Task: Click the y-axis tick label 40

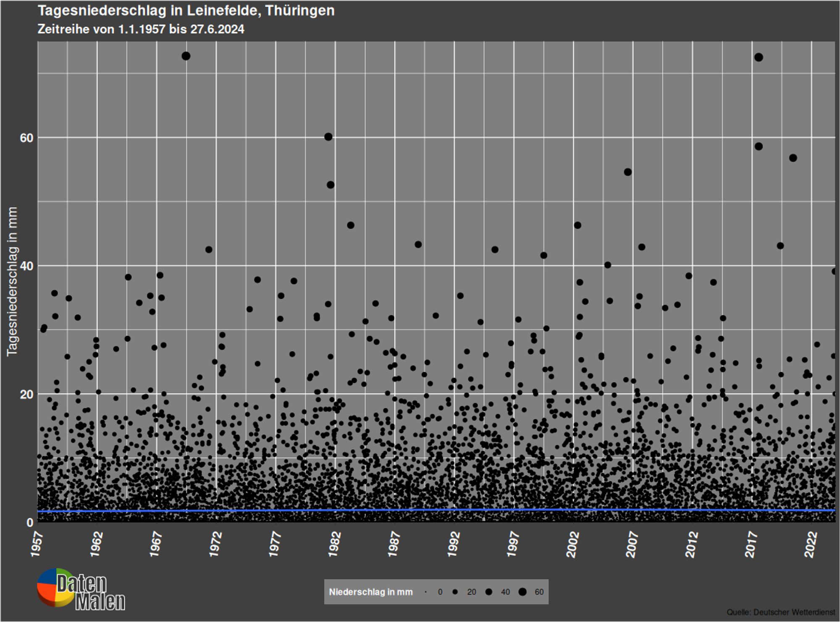Action: (x=26, y=266)
